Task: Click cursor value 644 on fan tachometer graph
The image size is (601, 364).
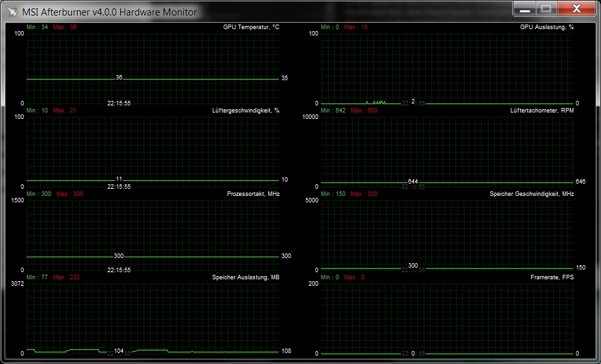Action: [413, 181]
